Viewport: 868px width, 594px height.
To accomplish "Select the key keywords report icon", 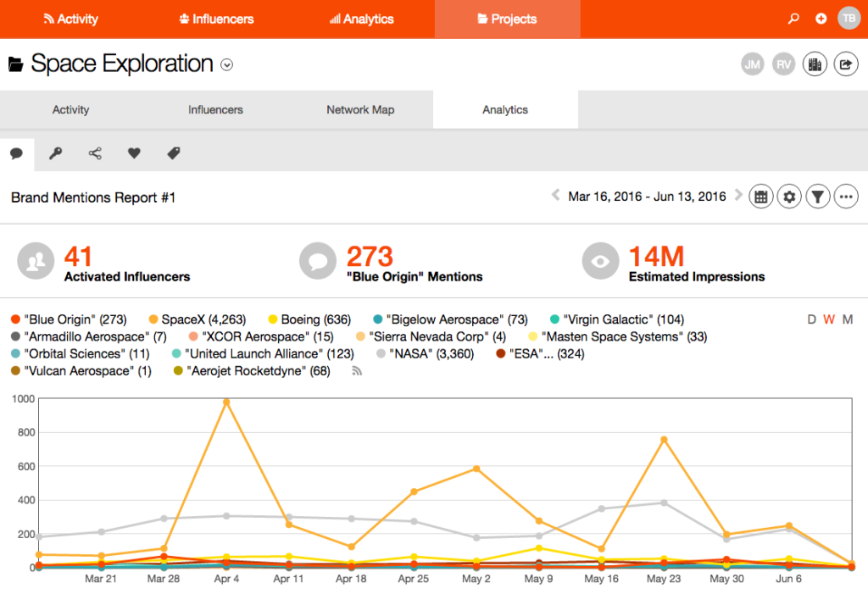I will [x=55, y=153].
